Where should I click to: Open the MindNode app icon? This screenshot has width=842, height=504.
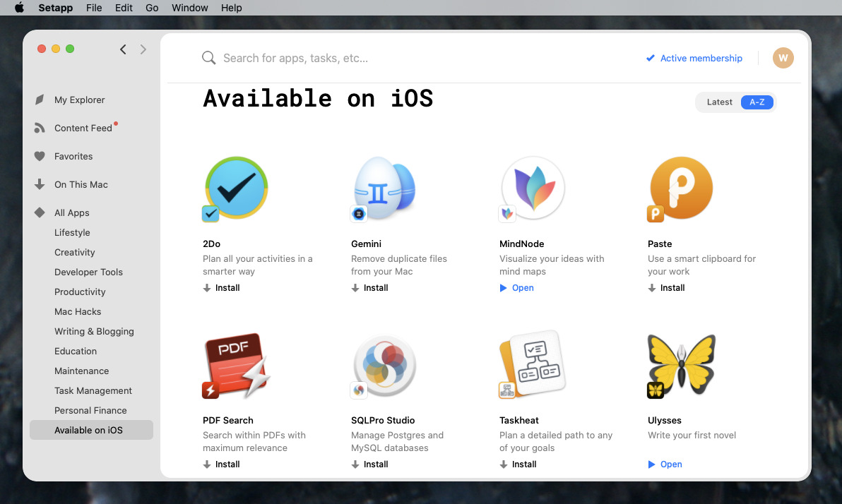pyautogui.click(x=533, y=188)
